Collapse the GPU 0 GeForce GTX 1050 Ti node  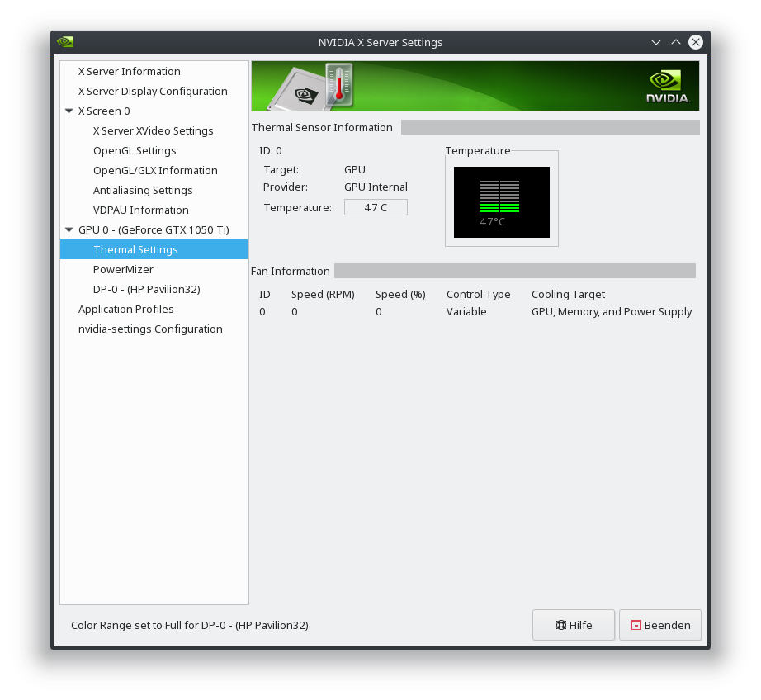(x=69, y=229)
